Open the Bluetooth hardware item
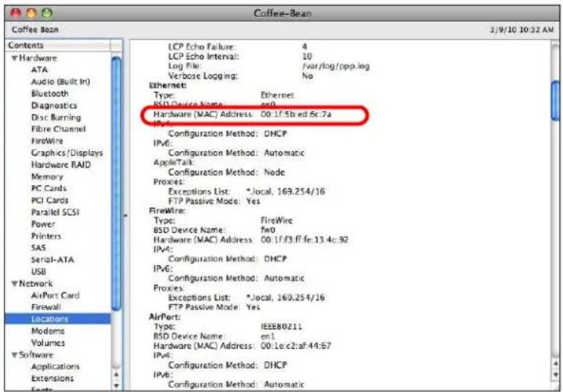563x392 pixels. 50,93
